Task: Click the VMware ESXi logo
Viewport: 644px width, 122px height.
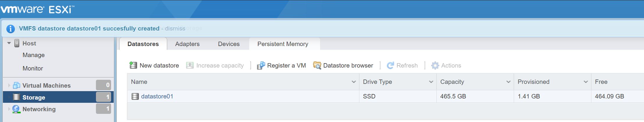Action: [37, 9]
